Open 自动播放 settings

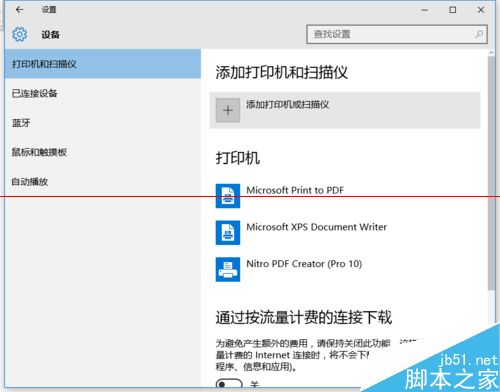point(103,181)
